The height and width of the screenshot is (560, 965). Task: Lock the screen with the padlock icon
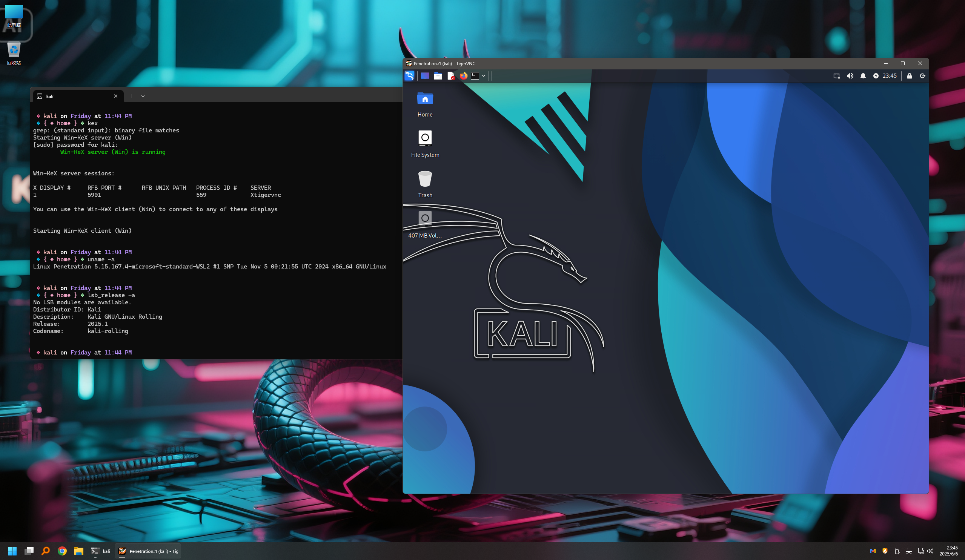click(x=909, y=76)
